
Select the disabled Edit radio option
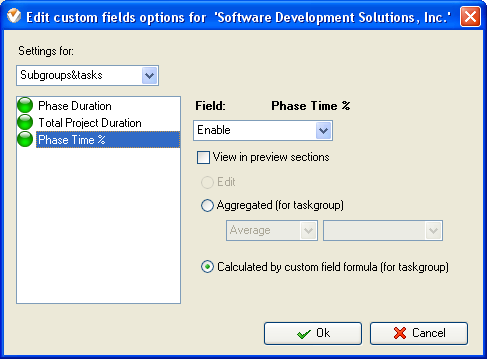coord(207,182)
